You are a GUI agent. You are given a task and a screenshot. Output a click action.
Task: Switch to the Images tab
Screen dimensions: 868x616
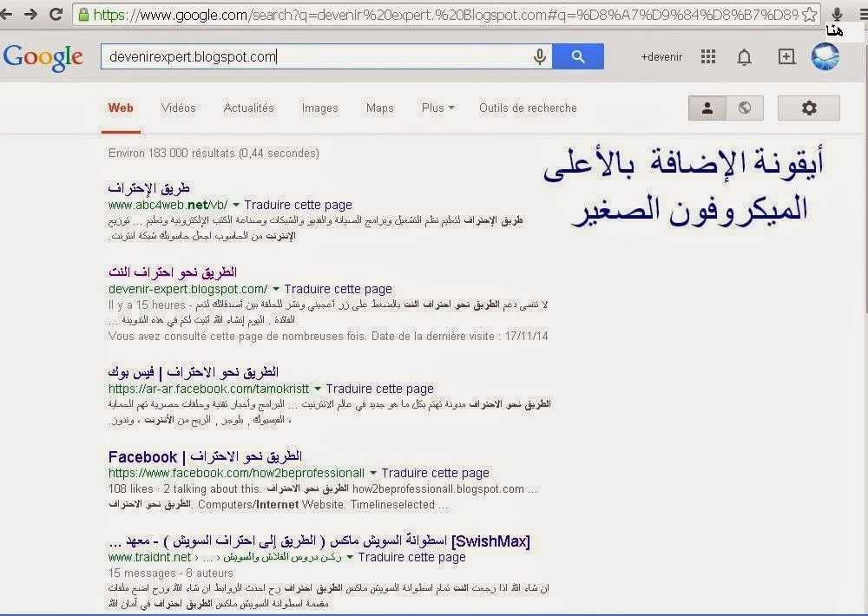point(320,108)
